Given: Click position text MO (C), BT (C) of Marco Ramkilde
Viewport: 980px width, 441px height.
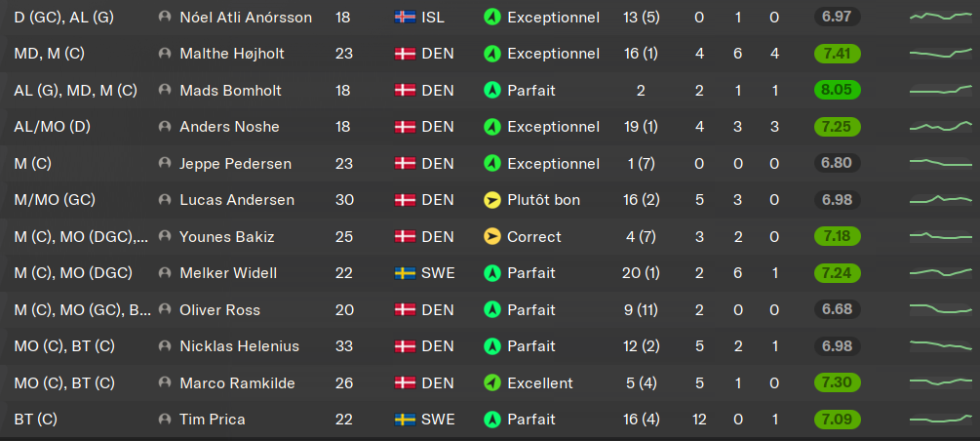Looking at the screenshot, I should coord(64,382).
